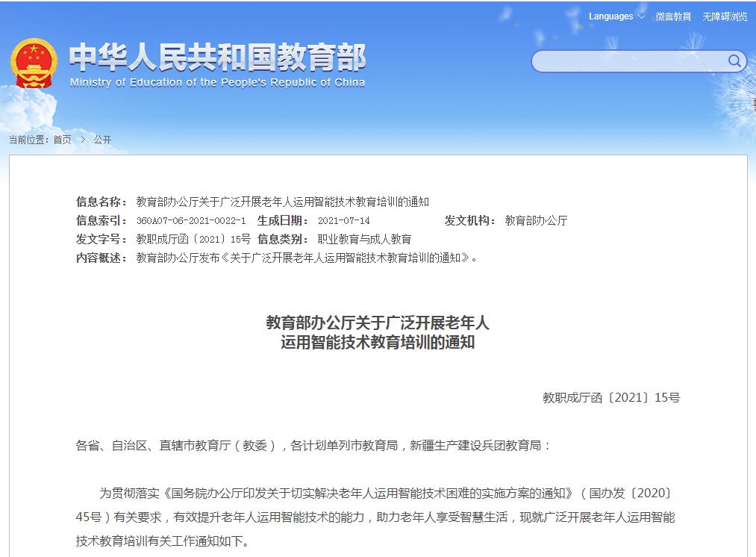
Task: Open 公开 in the breadcrumb
Action: [x=102, y=140]
